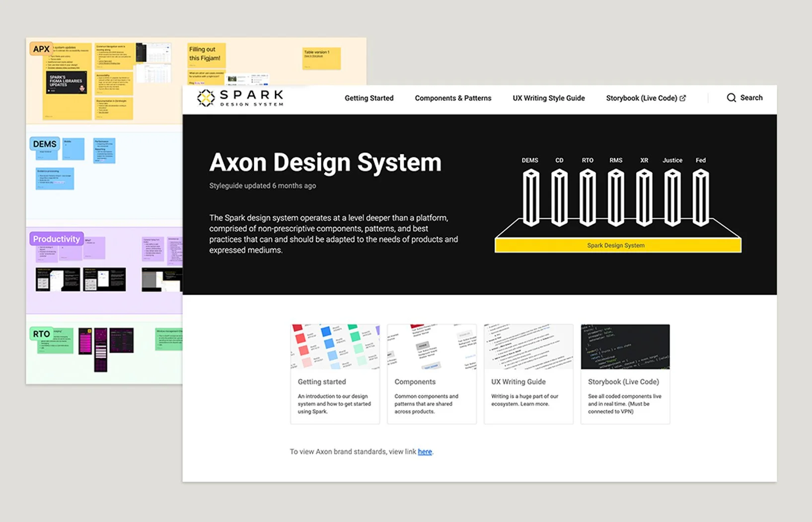The image size is (812, 522).
Task: Click the Spark's Figma Libraries Updates dark card
Action: click(x=68, y=83)
